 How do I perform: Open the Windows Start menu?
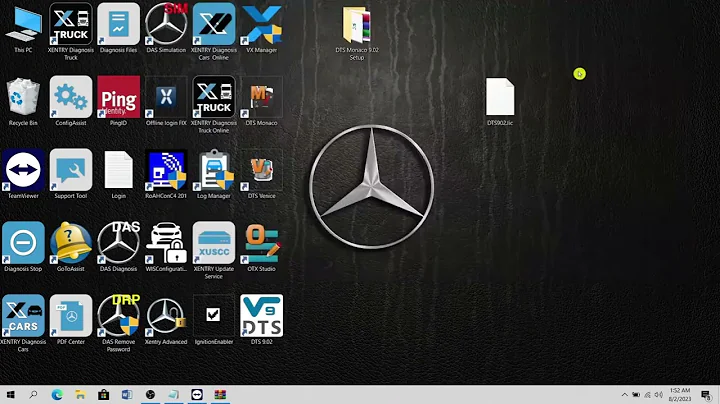10,395
